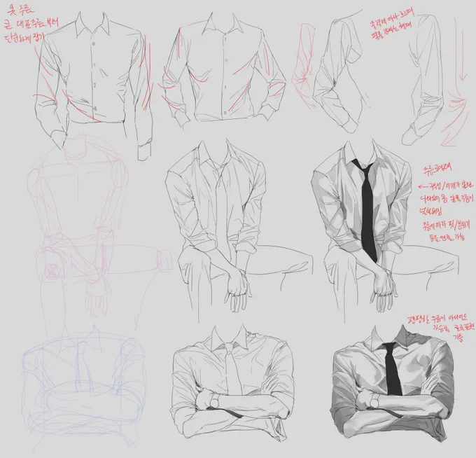
Task: Click the red handwritten note above the arms-crossed shaded figure
Action: pos(440,328)
